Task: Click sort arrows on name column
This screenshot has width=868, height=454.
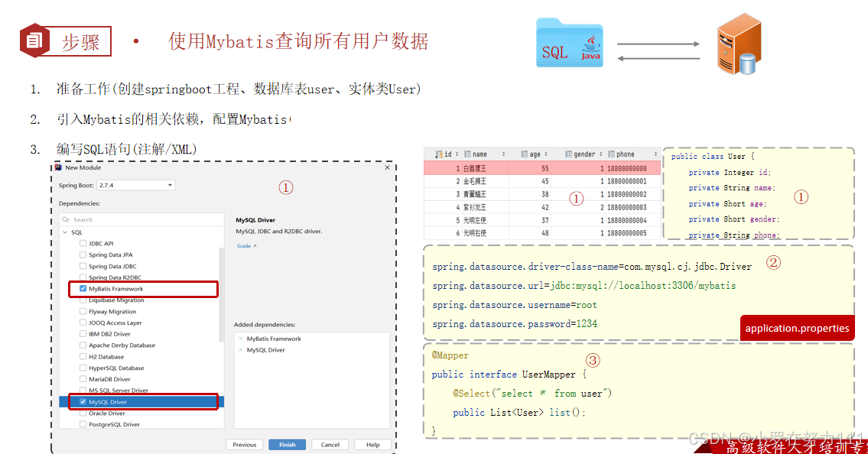Action: [x=503, y=154]
